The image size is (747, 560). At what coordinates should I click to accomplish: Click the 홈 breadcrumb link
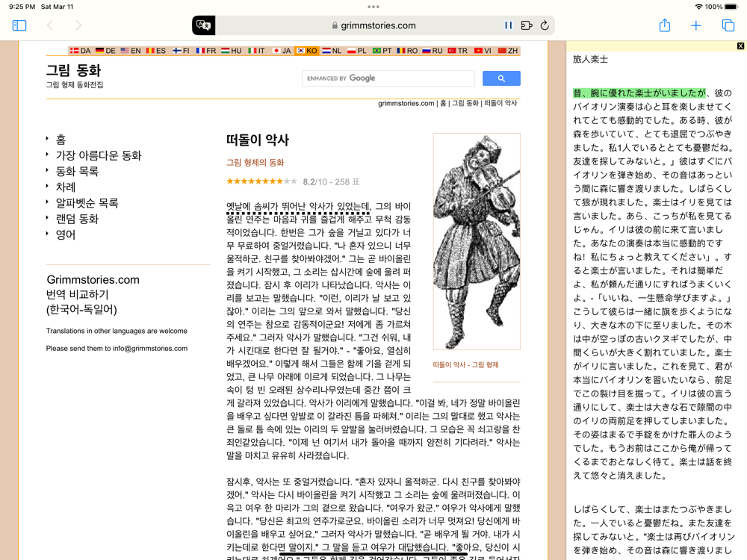443,103
